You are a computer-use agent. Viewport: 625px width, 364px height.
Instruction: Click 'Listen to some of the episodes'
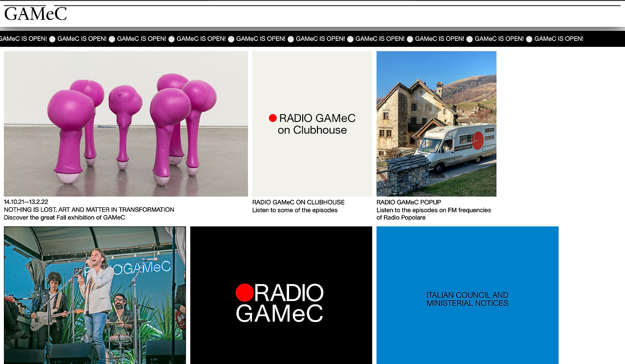click(295, 210)
